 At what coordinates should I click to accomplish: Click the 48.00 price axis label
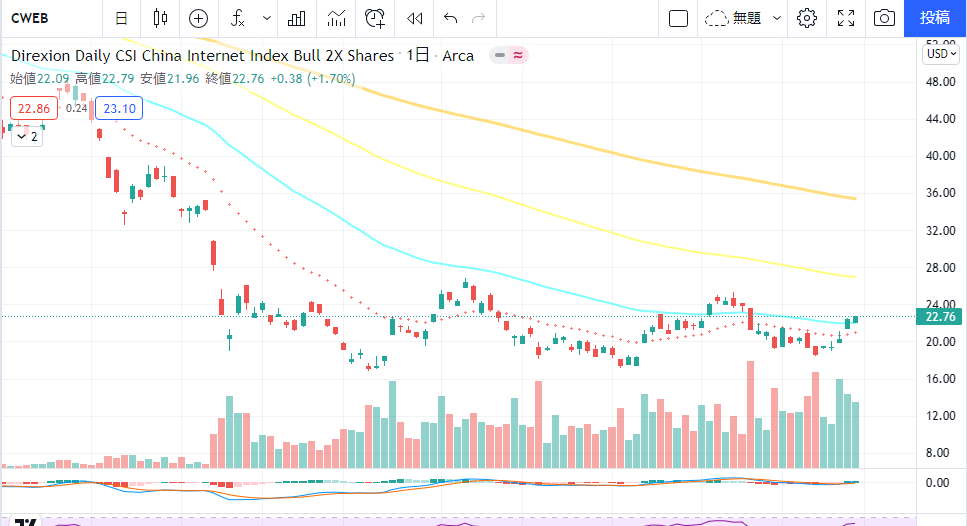coord(940,82)
